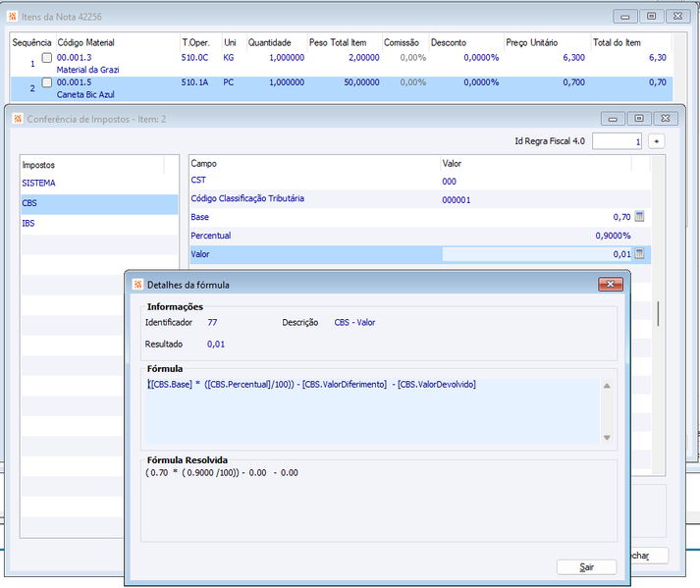Viewport: 700px width, 588px height.
Task: Tick the checkbox for item 00.001.3
Action: pyautogui.click(x=47, y=58)
